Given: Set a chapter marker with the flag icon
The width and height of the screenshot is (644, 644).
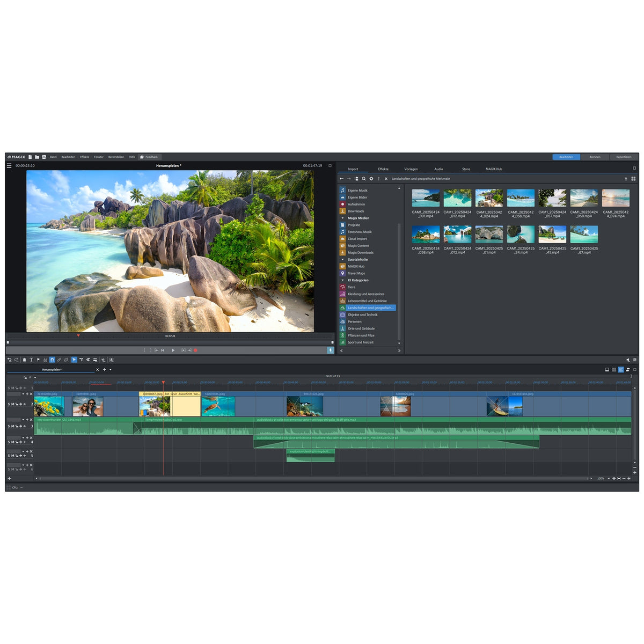Looking at the screenshot, I should [x=38, y=360].
